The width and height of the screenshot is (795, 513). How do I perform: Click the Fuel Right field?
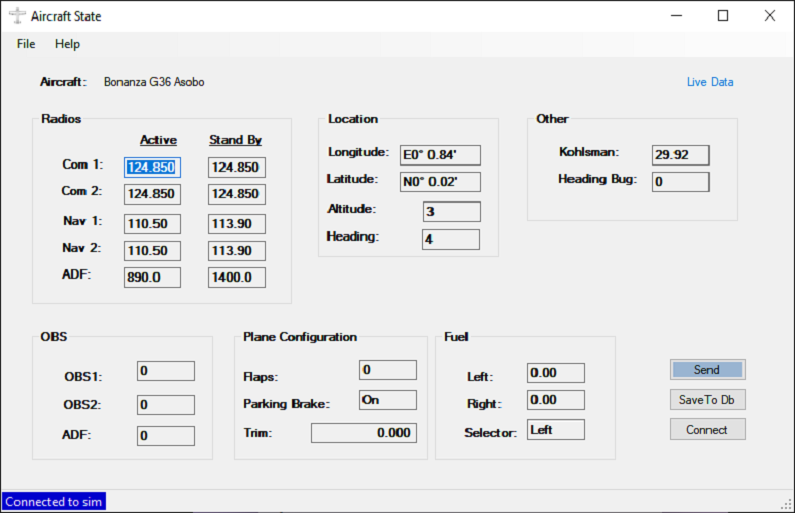click(x=556, y=399)
